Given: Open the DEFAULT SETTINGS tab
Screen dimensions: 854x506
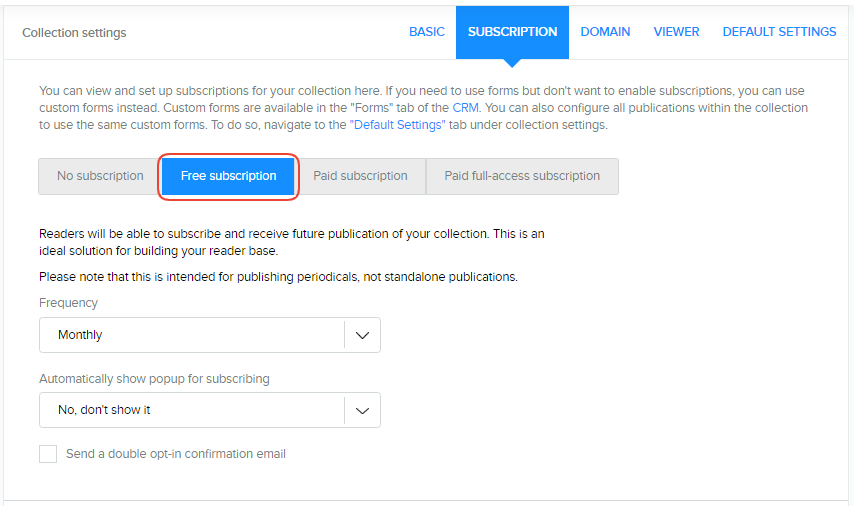Looking at the screenshot, I should coord(779,32).
